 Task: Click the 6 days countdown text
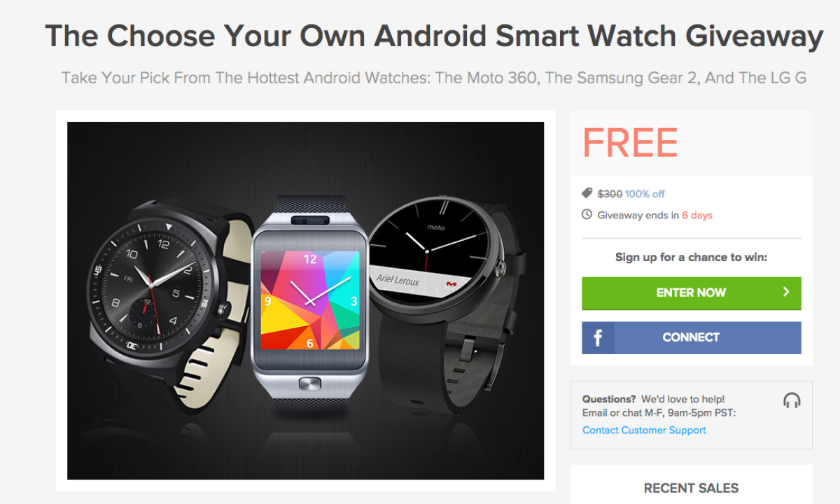[697, 216]
